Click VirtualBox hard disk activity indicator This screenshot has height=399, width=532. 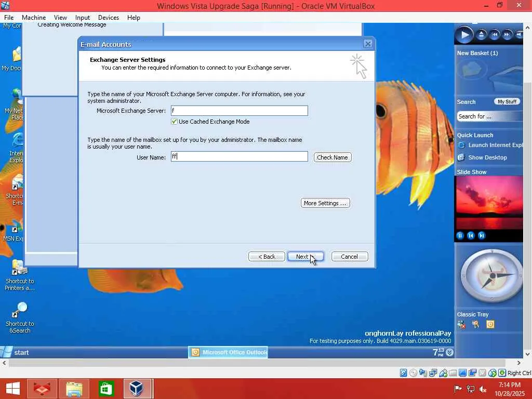tap(403, 373)
